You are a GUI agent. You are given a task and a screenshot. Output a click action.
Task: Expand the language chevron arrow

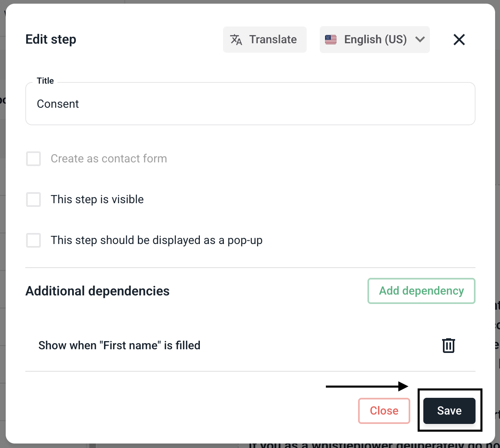click(420, 40)
